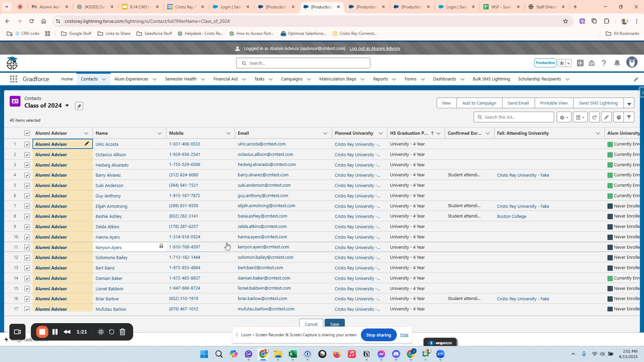
Task: Open the Reports tab
Action: tap(380, 79)
